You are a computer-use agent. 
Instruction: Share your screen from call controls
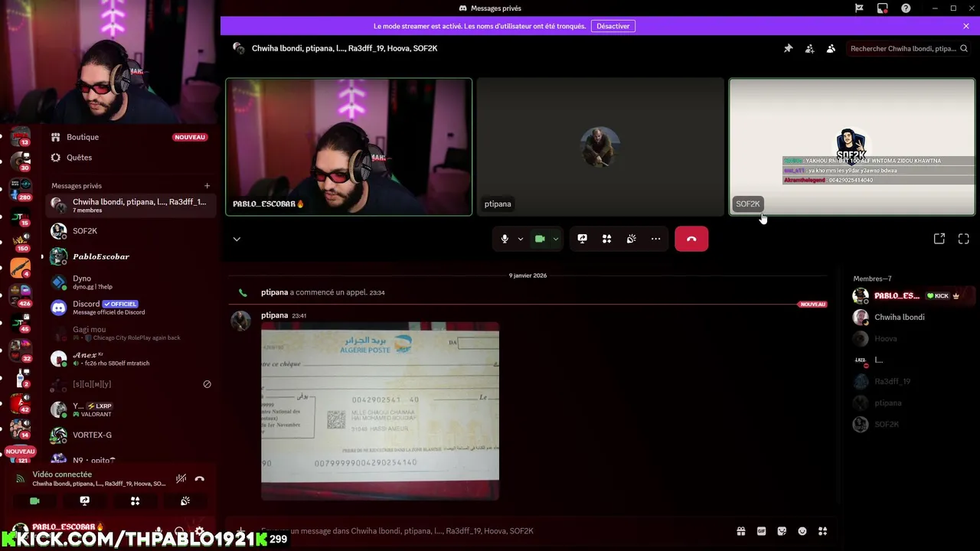582,239
